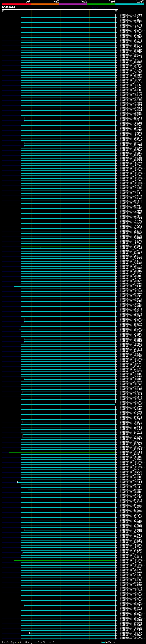Click the green alignment bar for B0ELF4
Viewport: 146px width, 644px height.
coord(63,452)
